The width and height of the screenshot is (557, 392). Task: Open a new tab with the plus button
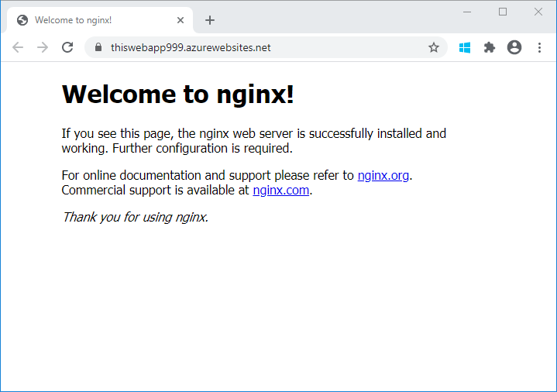210,20
